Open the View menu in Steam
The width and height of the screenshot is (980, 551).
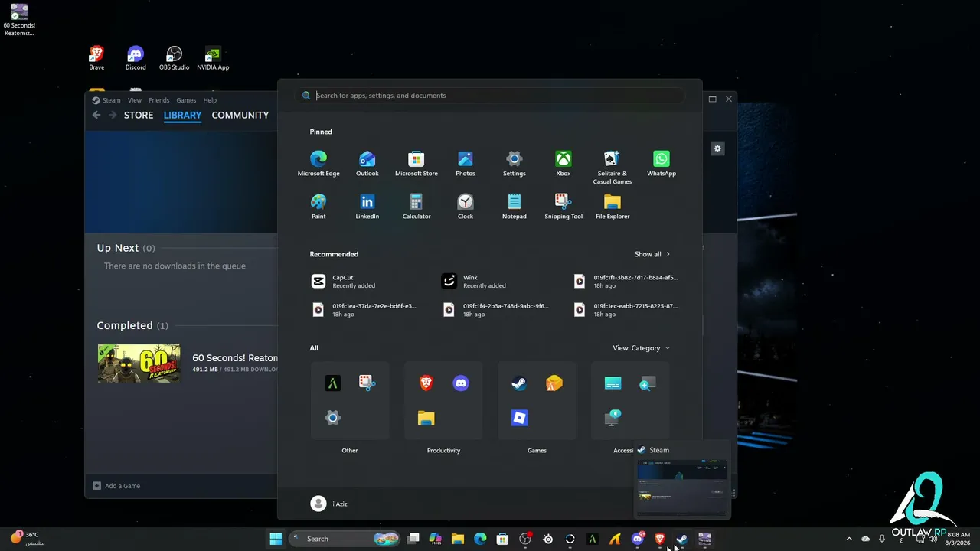pyautogui.click(x=135, y=100)
